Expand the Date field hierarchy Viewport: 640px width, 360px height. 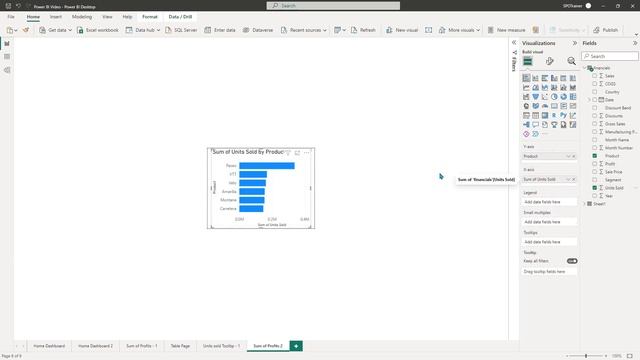point(589,100)
